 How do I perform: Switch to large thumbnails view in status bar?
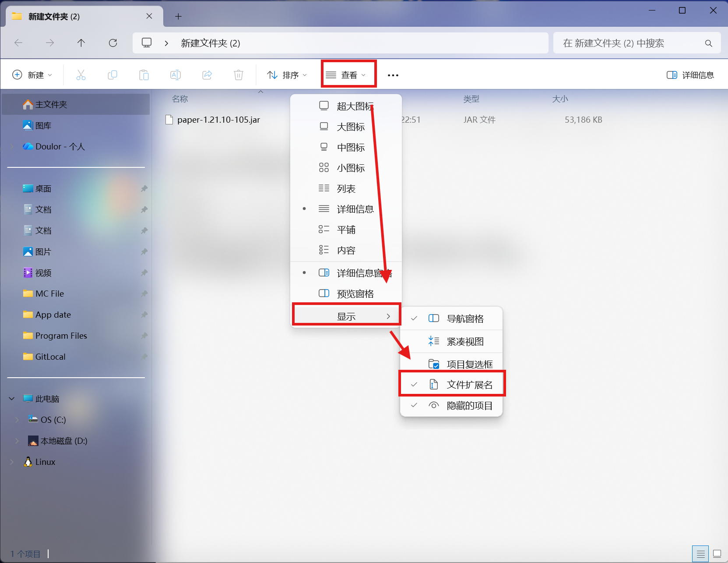point(717,554)
